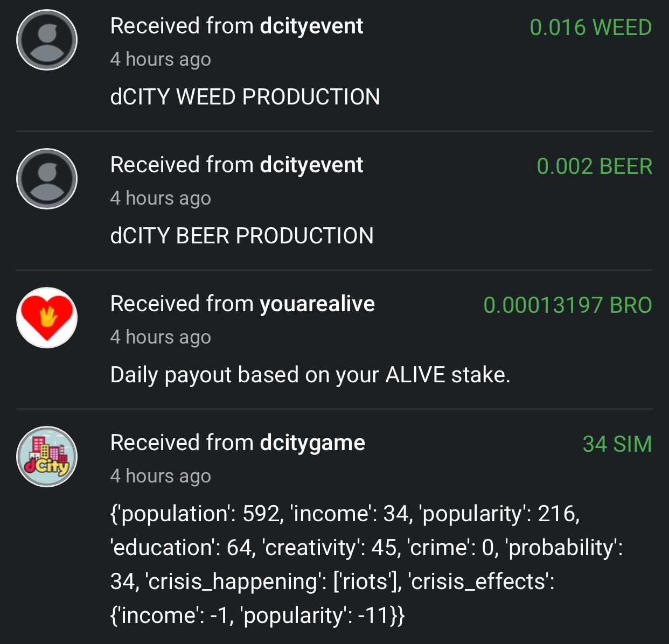Image resolution: width=669 pixels, height=644 pixels.
Task: Select the 0.002 BEER amount
Action: tap(594, 166)
